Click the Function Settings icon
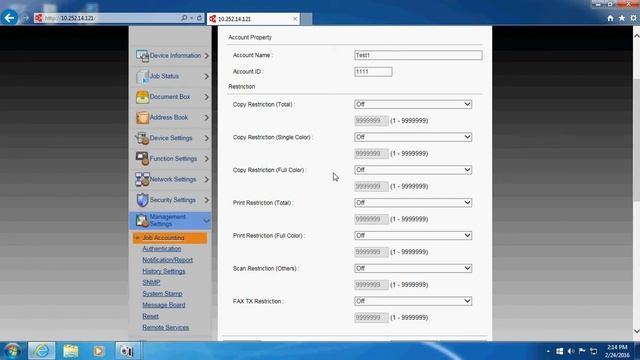Viewport: 640px width, 360px height. (x=142, y=159)
